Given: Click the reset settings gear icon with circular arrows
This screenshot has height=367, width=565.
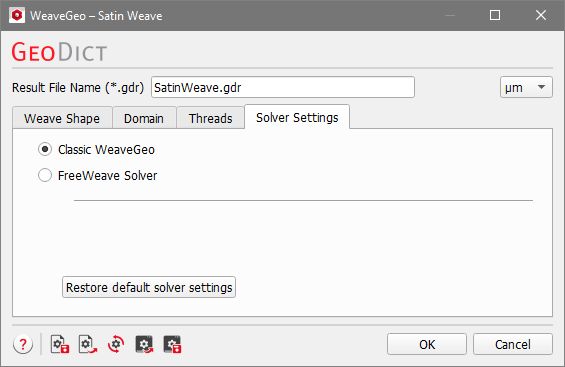Looking at the screenshot, I should pyautogui.click(x=116, y=344).
